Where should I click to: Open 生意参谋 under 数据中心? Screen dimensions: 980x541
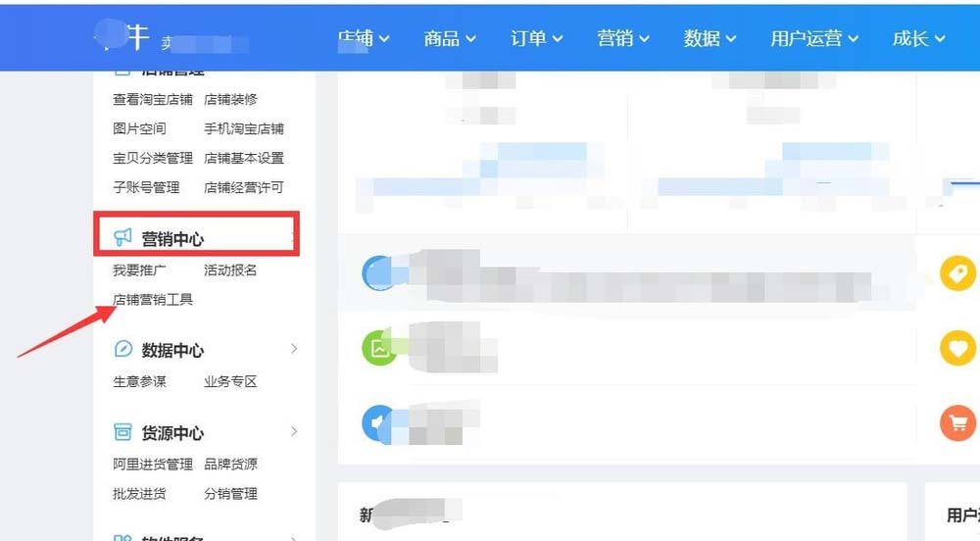[139, 381]
